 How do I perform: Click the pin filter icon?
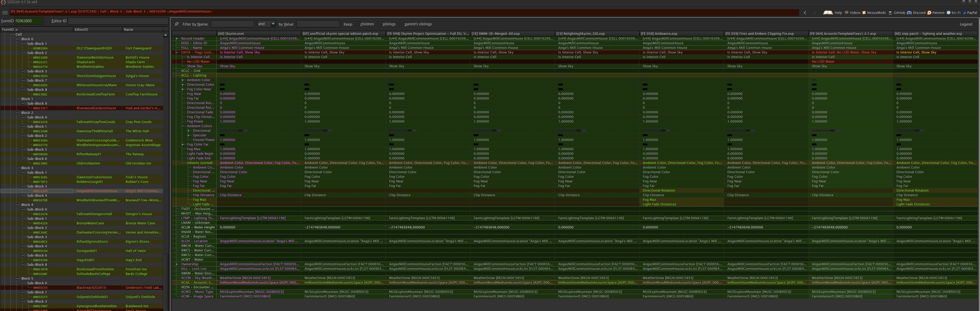pyautogui.click(x=177, y=24)
